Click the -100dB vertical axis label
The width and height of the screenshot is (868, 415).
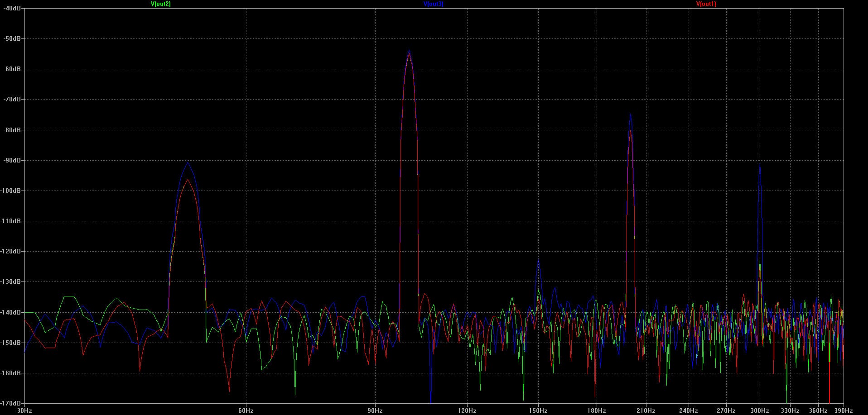pos(10,191)
